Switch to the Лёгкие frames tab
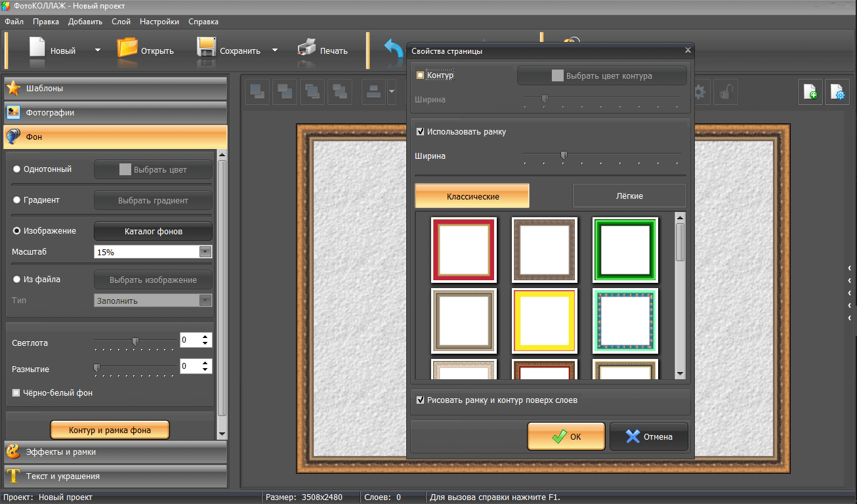The width and height of the screenshot is (857, 504). (629, 196)
